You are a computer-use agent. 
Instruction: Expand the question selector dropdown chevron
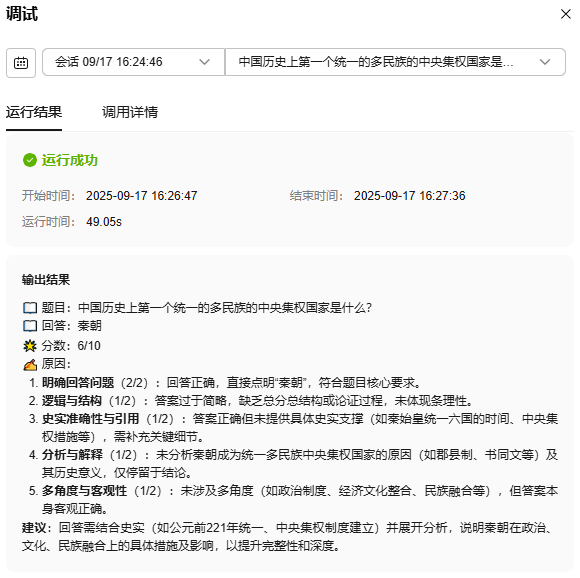544,62
